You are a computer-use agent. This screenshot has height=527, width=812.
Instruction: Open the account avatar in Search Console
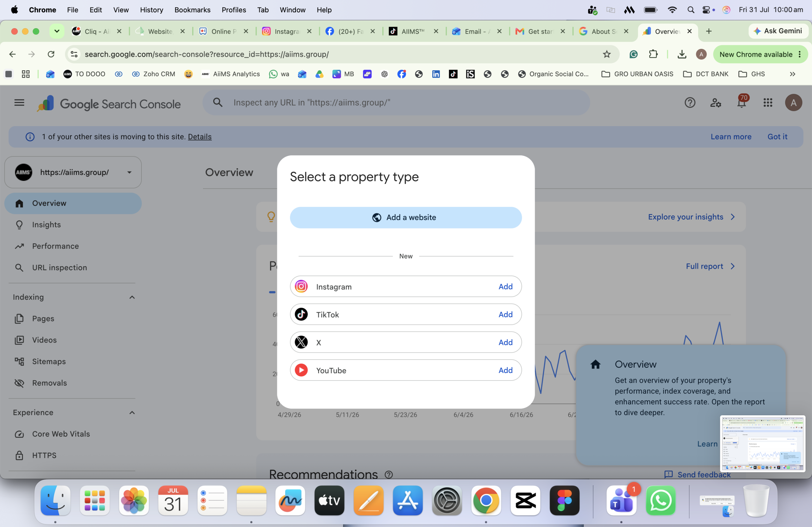pyautogui.click(x=794, y=103)
